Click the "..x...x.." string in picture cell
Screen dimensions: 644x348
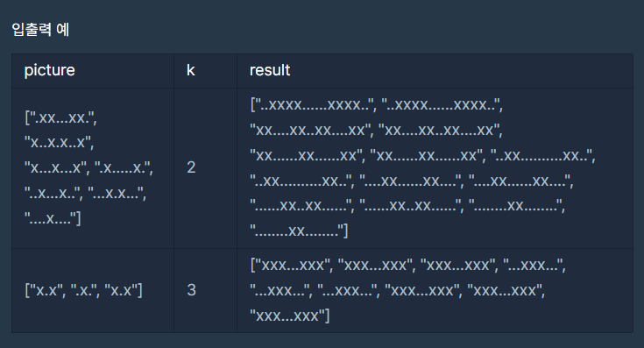[54, 193]
